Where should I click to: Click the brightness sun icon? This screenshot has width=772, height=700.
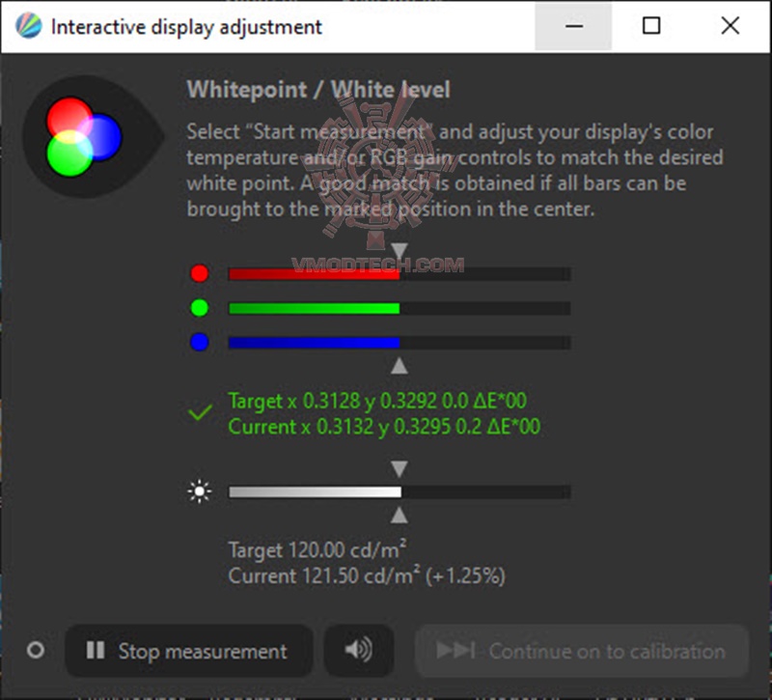200,491
